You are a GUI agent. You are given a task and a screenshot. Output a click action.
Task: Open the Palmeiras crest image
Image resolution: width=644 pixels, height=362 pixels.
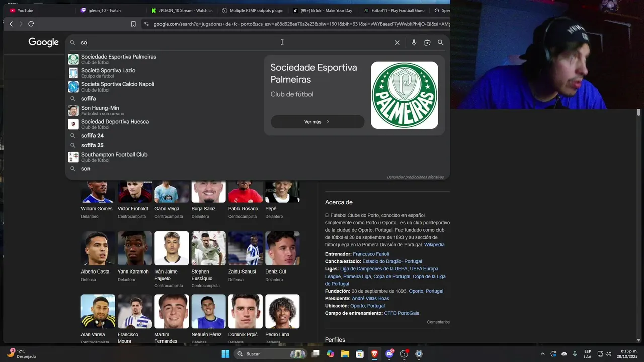405,95
